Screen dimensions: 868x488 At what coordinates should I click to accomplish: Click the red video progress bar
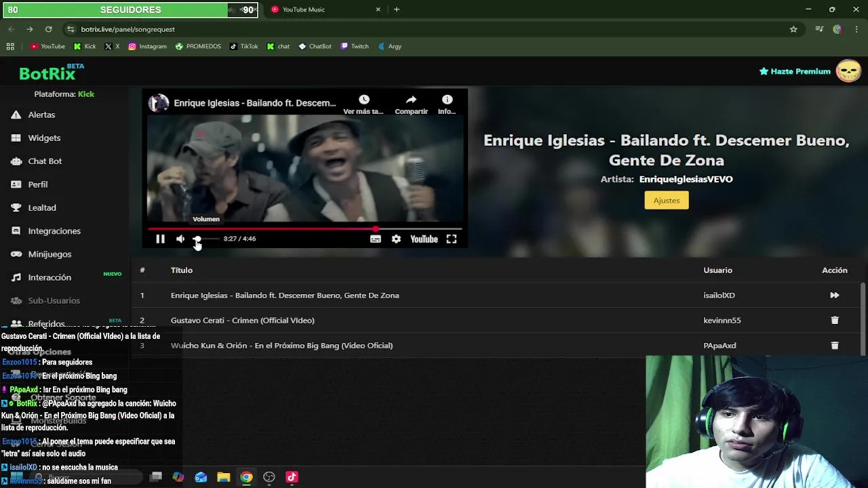pos(304,228)
